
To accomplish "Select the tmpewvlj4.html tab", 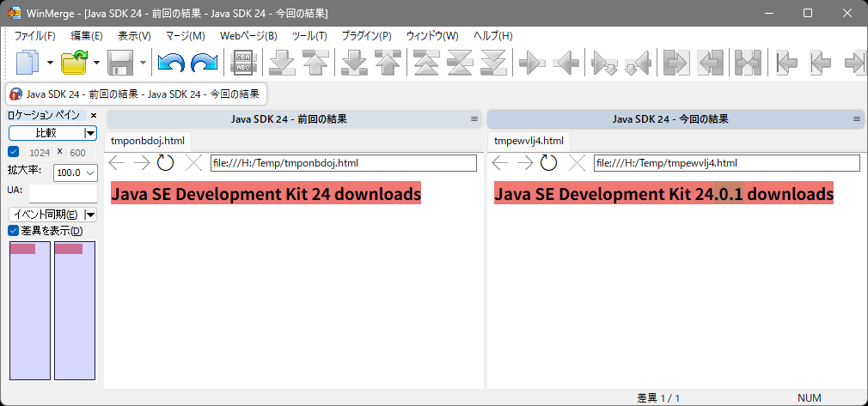I will (529, 141).
